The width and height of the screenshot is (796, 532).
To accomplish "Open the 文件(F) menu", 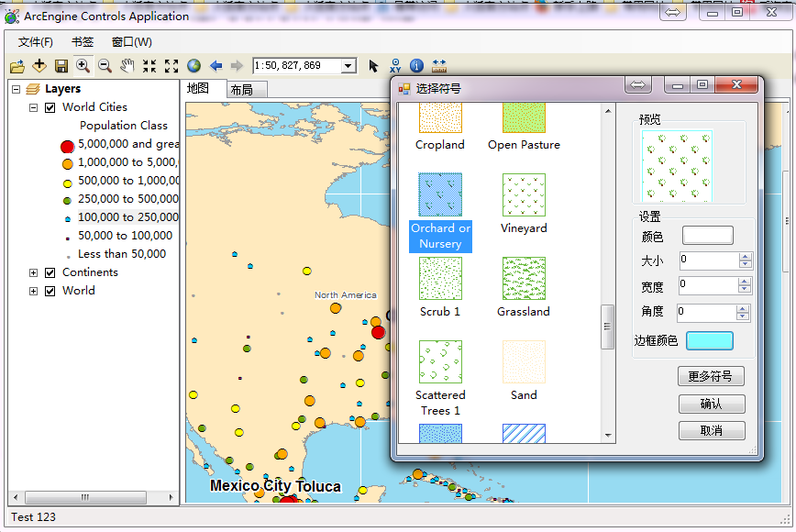I will click(x=36, y=42).
